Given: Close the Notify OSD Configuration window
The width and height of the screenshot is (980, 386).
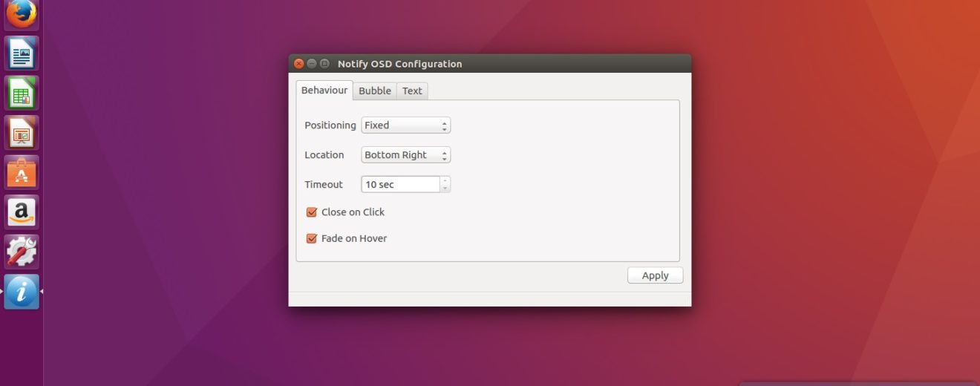Looking at the screenshot, I should pos(299,64).
